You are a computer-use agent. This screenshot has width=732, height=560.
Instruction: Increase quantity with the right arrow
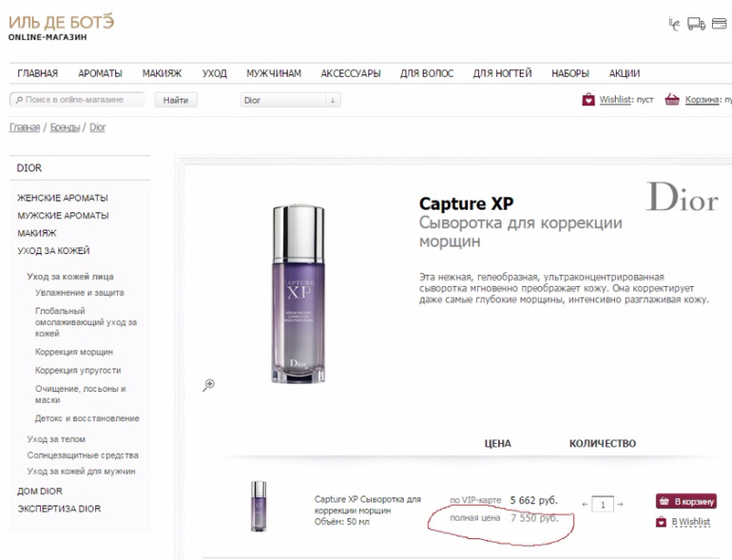coord(621,505)
